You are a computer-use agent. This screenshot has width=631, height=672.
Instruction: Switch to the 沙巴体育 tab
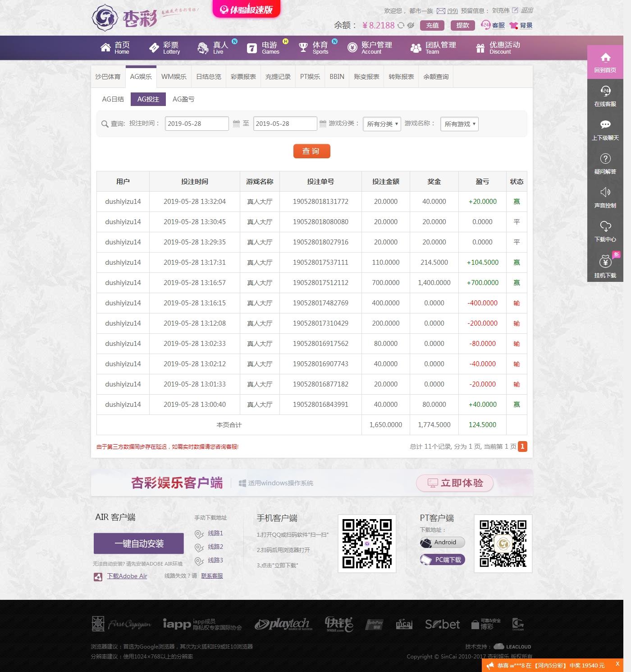click(x=108, y=77)
